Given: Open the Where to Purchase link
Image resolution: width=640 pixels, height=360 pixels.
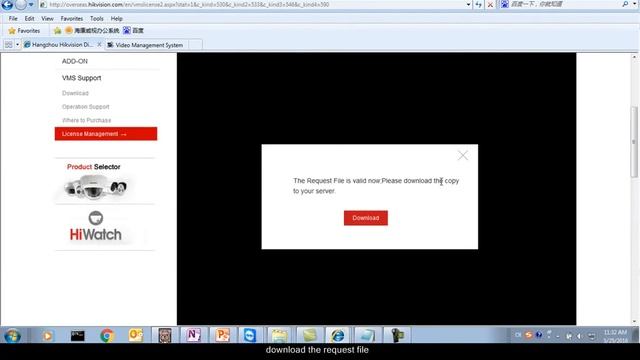Looking at the screenshot, I should (87, 120).
